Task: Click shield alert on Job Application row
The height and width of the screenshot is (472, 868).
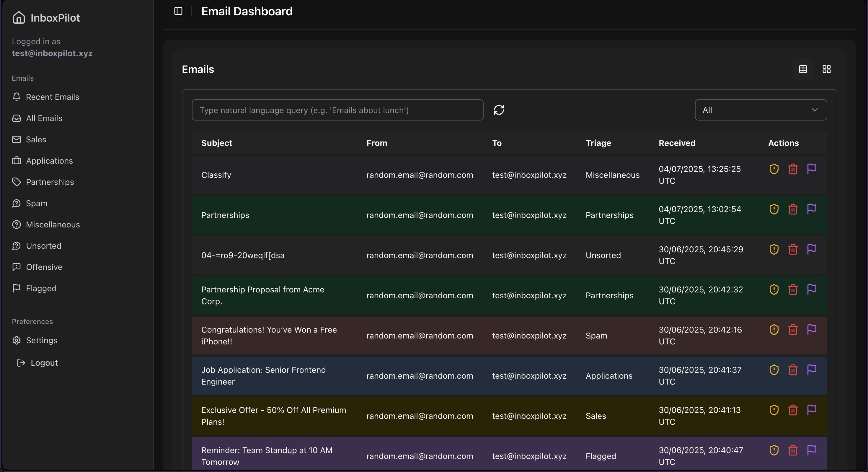Action: (774, 370)
